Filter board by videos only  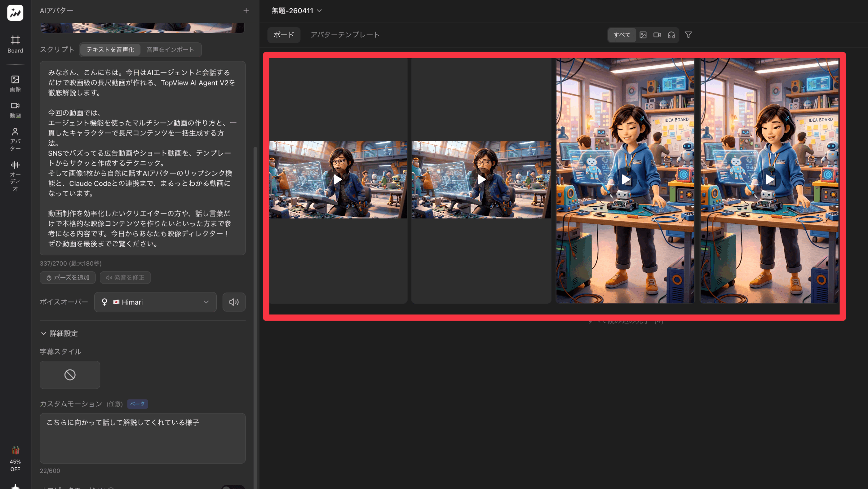pos(657,35)
